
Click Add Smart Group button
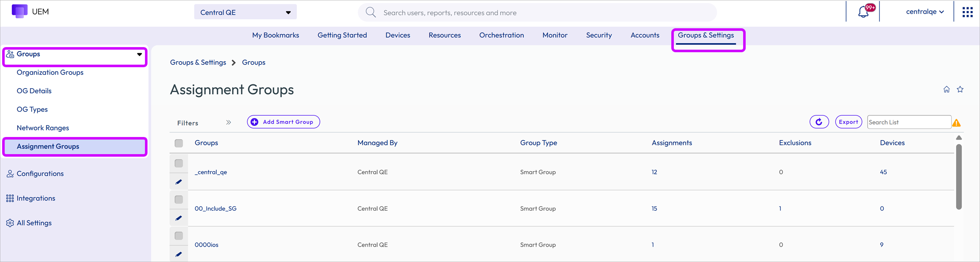pyautogui.click(x=283, y=122)
